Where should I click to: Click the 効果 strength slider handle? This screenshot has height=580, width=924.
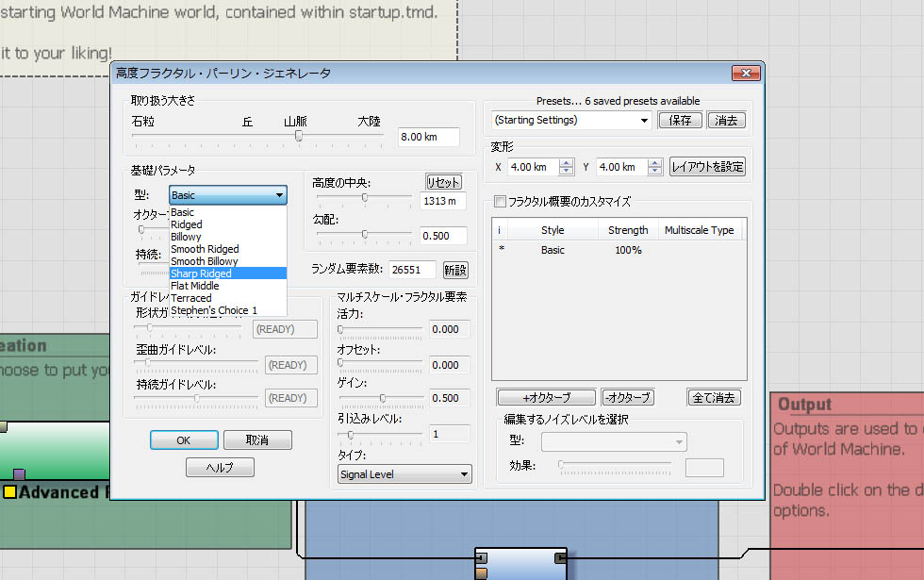click(x=561, y=464)
